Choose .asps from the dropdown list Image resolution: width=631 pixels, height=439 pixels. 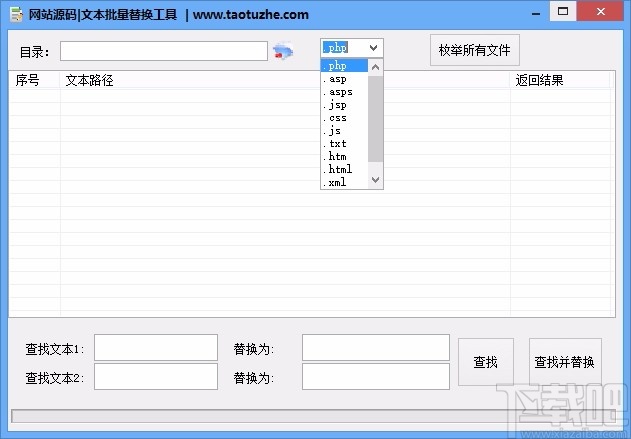[x=344, y=92]
